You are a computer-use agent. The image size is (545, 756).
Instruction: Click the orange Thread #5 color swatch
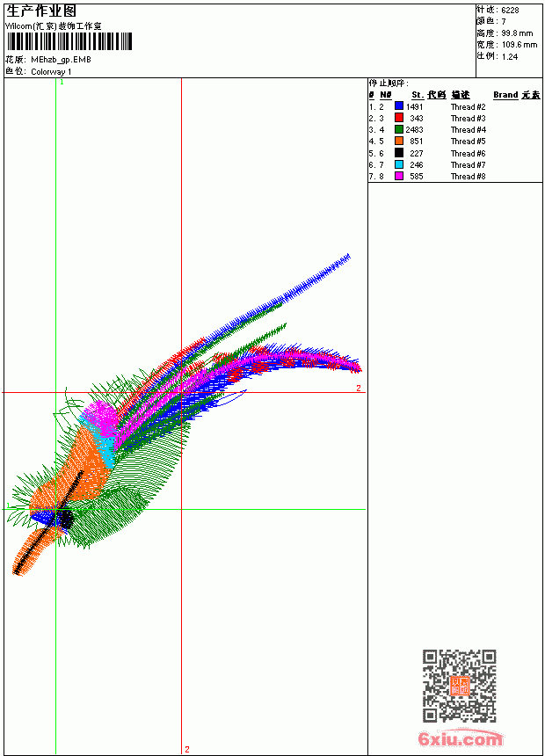click(x=399, y=141)
